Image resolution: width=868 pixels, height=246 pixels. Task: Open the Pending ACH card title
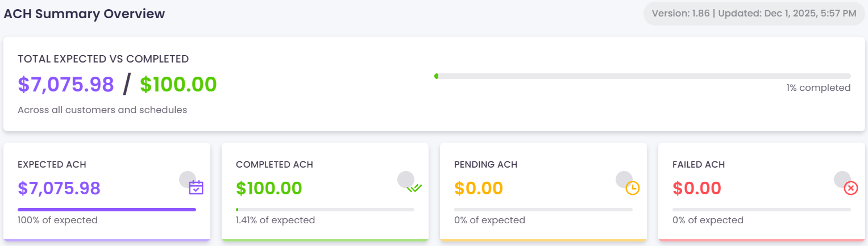(486, 165)
